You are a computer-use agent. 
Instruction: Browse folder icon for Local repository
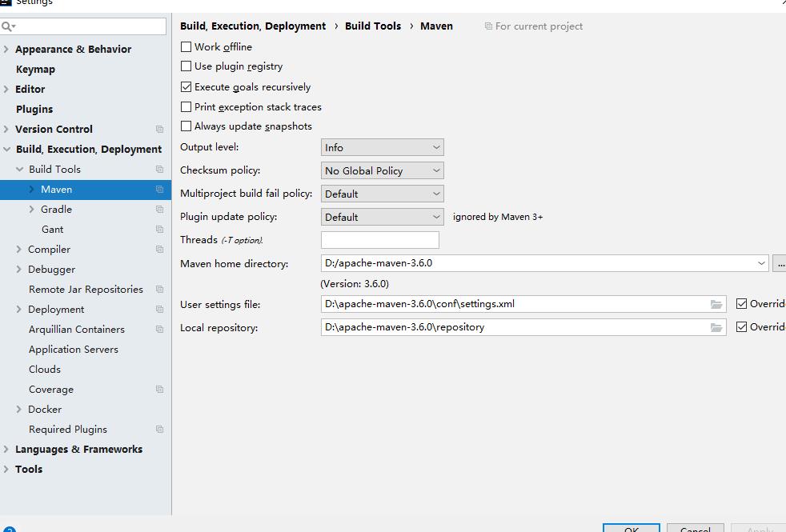(716, 327)
